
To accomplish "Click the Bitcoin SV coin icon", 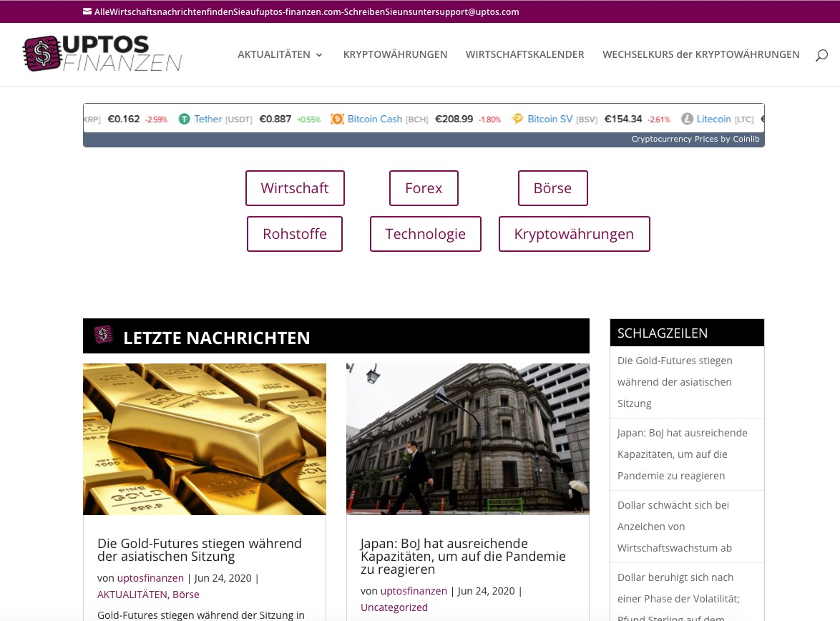I will point(517,119).
